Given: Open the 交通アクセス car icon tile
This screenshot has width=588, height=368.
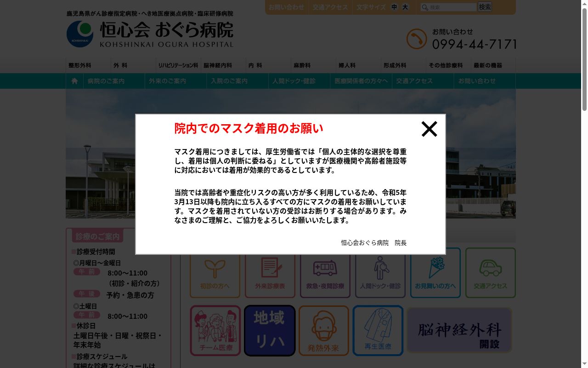Looking at the screenshot, I should click(x=491, y=273).
